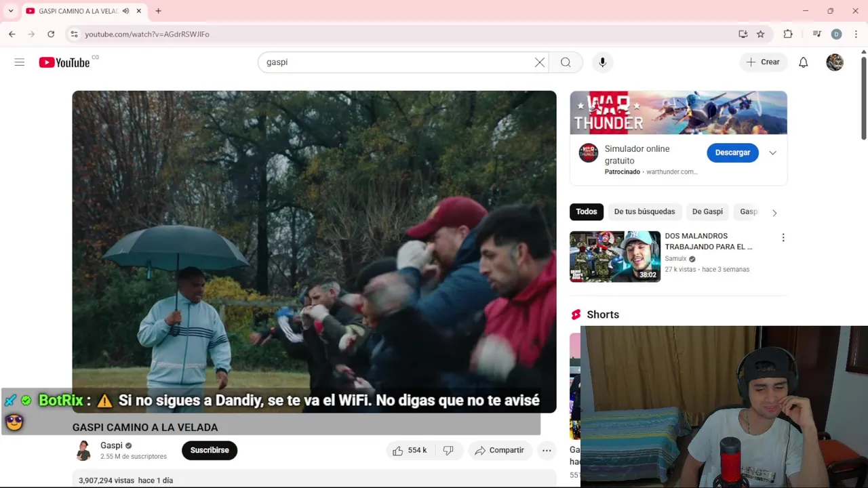Open the account avatar menu
868x488 pixels.
click(835, 62)
